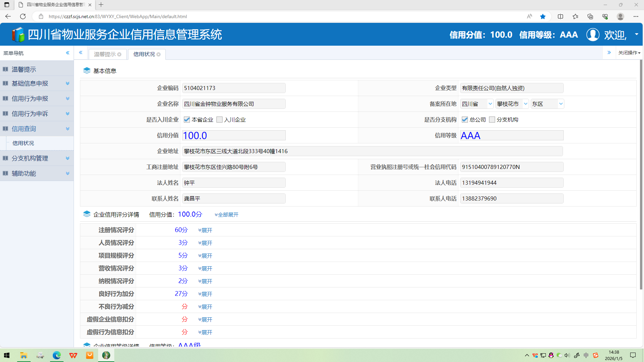Open the 关闭操作 dropdown menu

click(629, 53)
